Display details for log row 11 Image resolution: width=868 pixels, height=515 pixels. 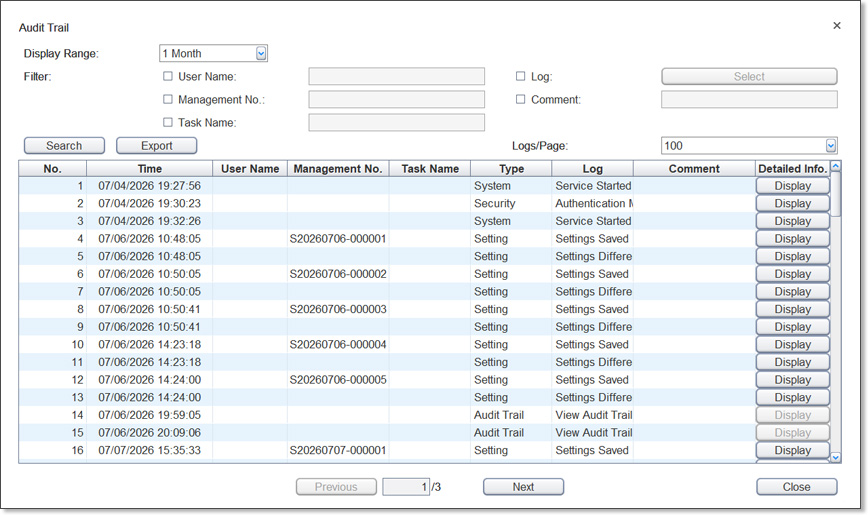point(793,362)
